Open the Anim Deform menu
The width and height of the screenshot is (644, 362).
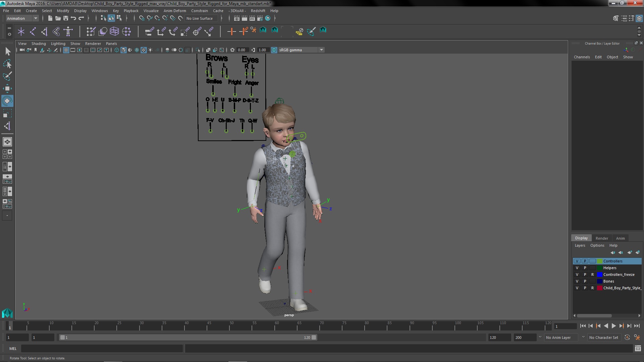[174, 11]
